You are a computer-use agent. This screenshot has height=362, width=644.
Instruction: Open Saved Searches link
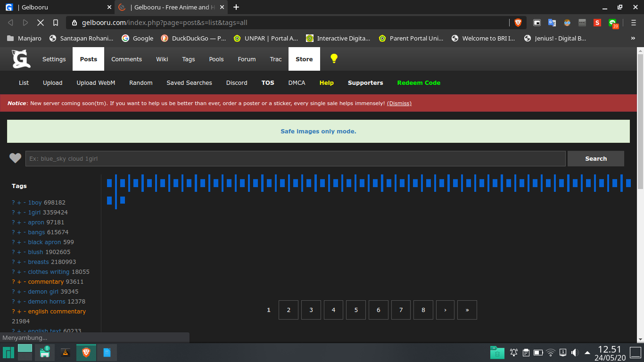click(x=190, y=82)
